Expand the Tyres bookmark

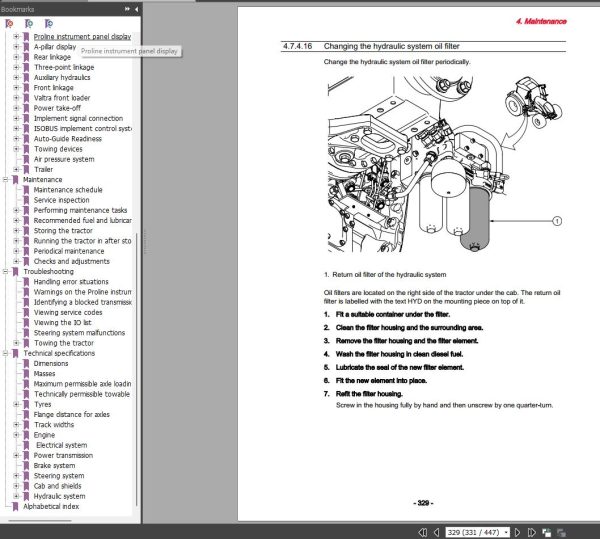tap(16, 404)
